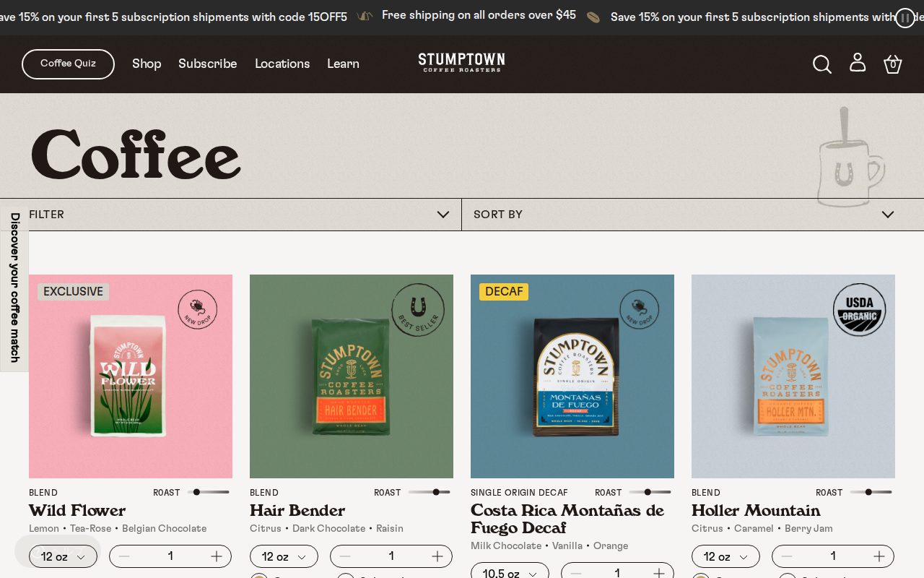Open Hair Bender 12 oz size dropdown
Screen dimensions: 924x578
pyautogui.click(x=284, y=556)
